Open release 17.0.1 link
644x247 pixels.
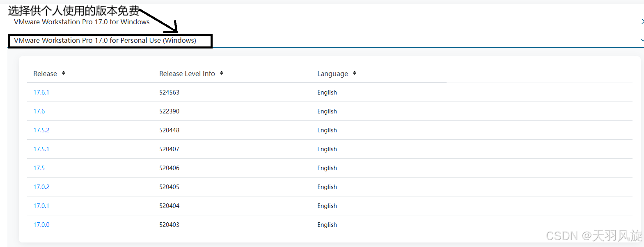[41, 206]
